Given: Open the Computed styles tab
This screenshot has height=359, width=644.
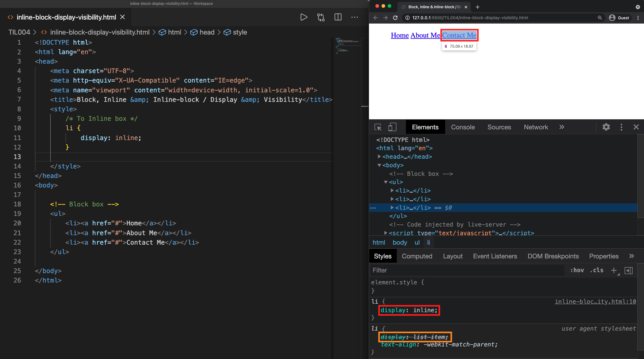Looking at the screenshot, I should 417,256.
